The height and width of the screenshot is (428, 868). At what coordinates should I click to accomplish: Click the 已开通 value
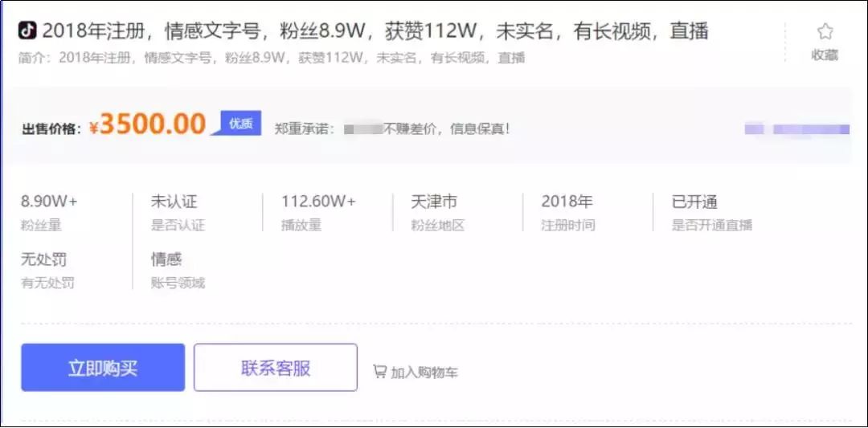click(x=694, y=202)
